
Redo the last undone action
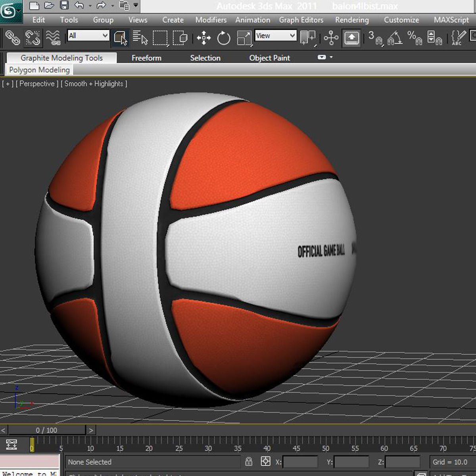click(101, 6)
